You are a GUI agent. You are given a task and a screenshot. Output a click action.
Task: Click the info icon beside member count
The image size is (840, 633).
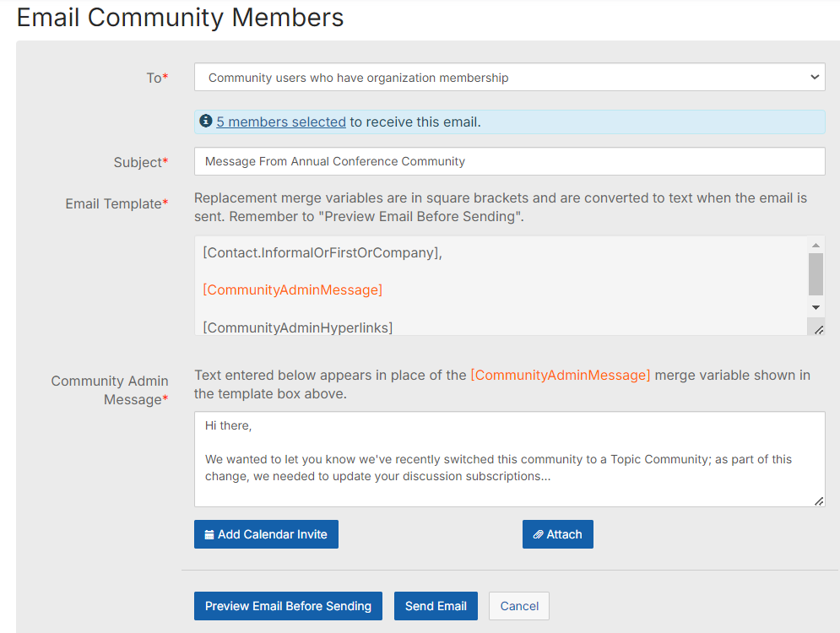[205, 121]
